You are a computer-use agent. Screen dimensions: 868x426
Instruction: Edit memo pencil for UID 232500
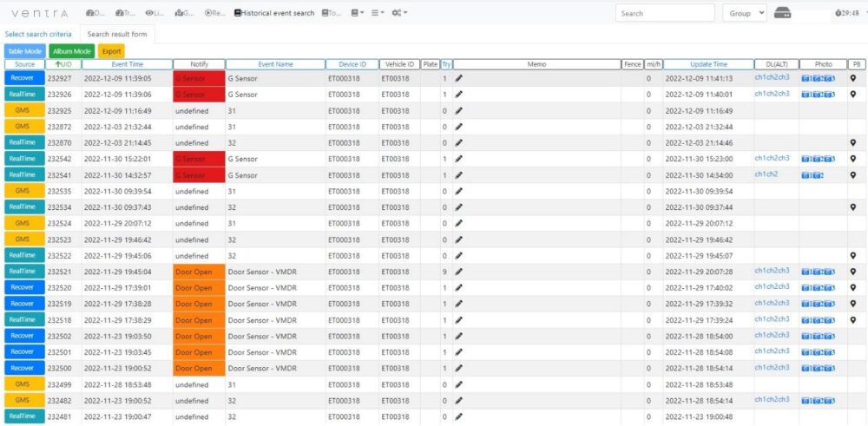click(x=458, y=369)
